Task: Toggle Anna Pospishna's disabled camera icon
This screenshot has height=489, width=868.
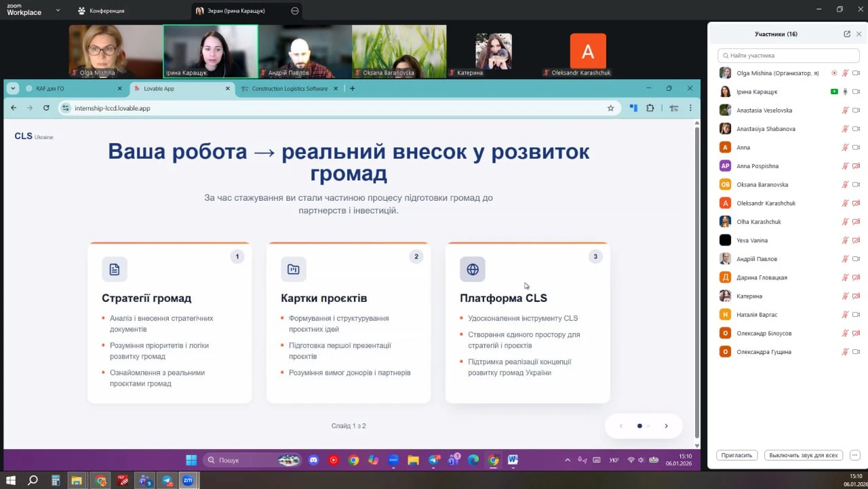Action: (856, 165)
